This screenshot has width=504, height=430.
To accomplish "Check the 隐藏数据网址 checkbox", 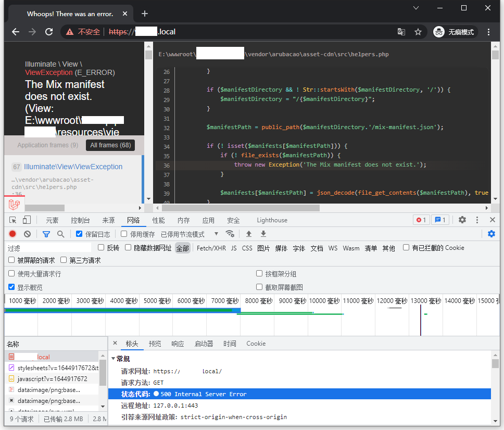I will tap(128, 248).
